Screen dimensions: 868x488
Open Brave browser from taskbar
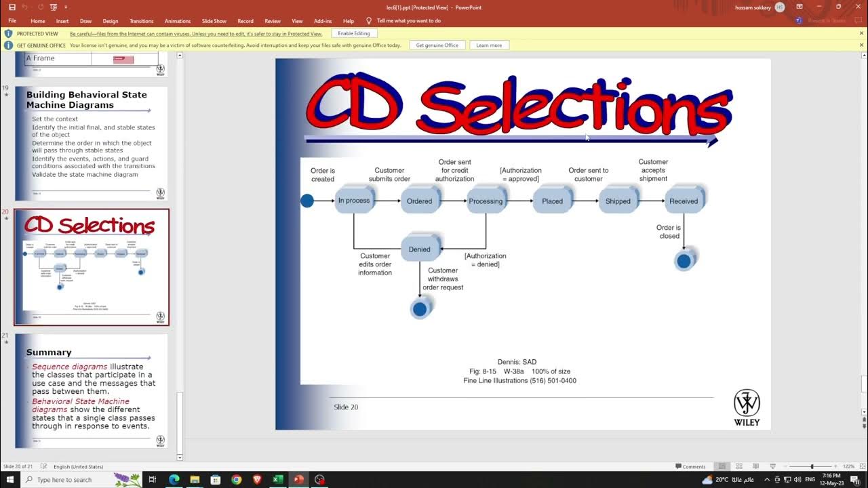tap(257, 480)
